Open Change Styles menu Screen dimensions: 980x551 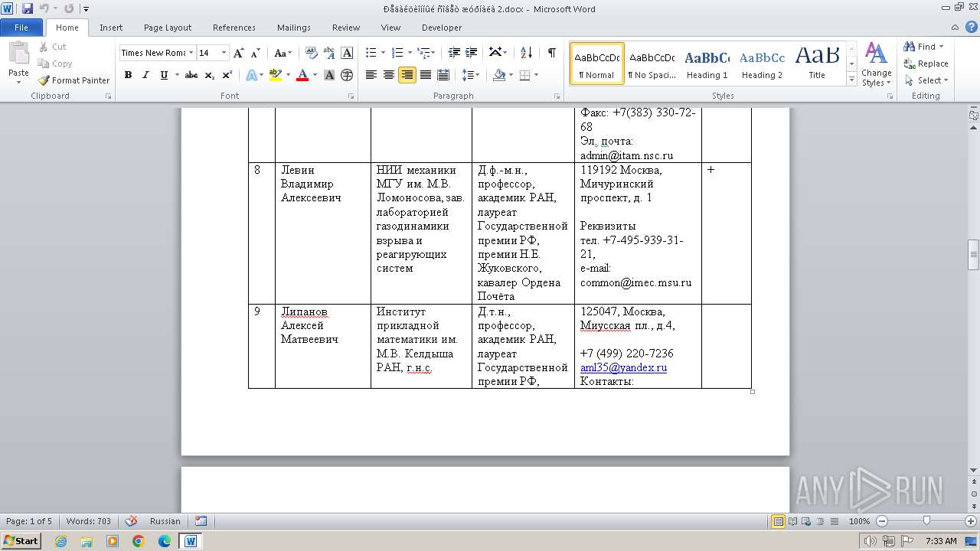click(x=876, y=64)
